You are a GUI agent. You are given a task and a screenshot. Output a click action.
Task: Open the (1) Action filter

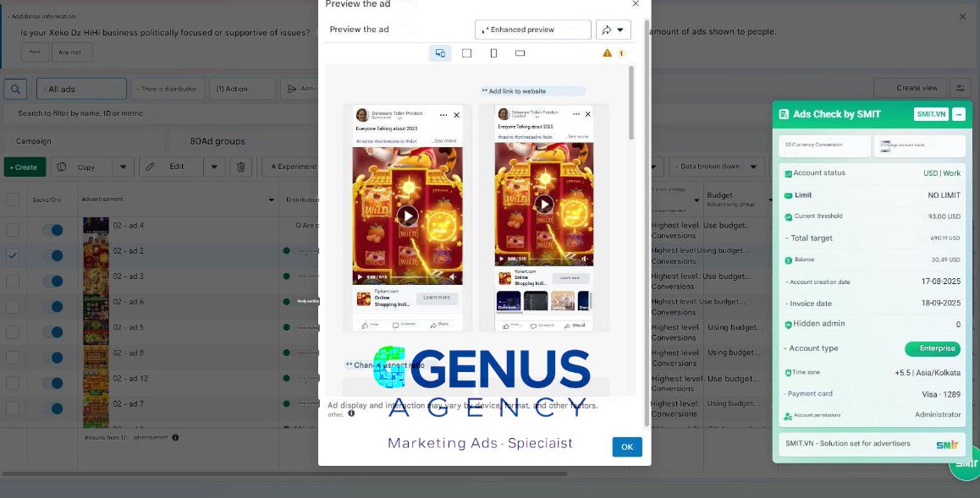click(x=242, y=89)
